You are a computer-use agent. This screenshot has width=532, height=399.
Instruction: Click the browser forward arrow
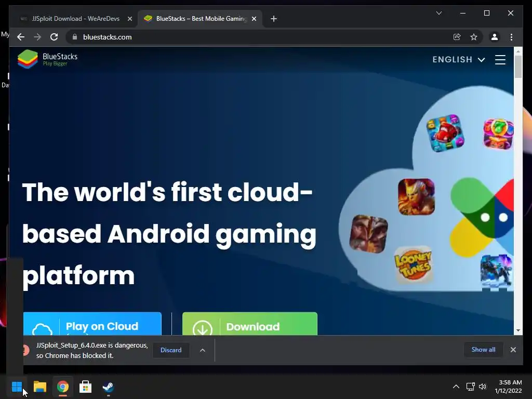[x=37, y=37]
